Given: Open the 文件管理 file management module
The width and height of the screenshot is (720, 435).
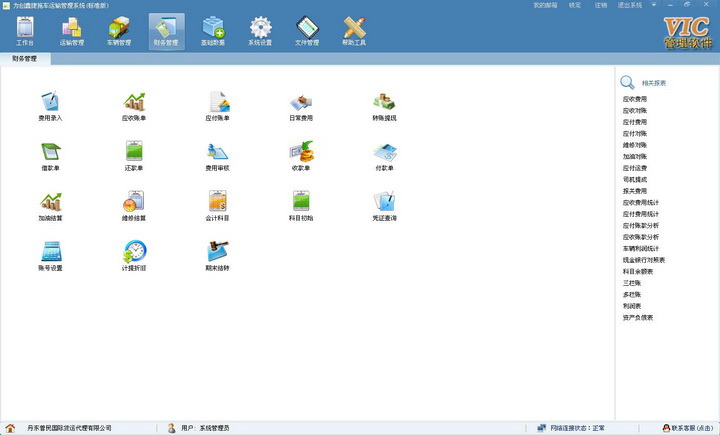Looking at the screenshot, I should click(x=307, y=31).
